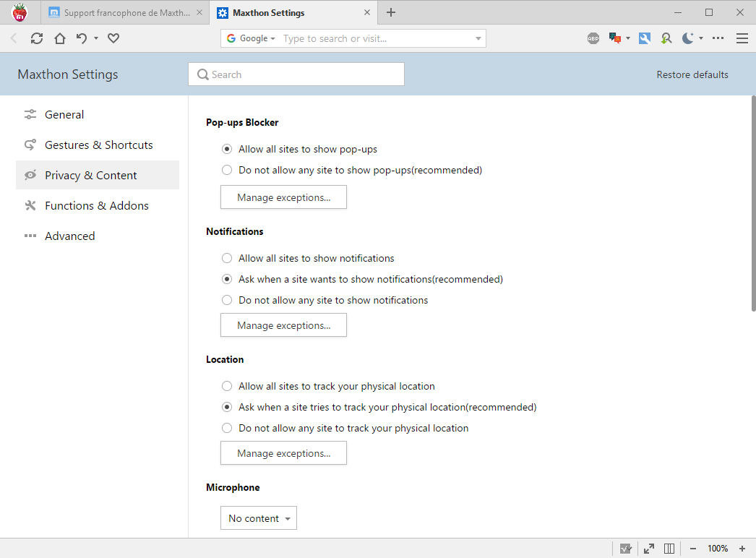Click the address bar search input
This screenshot has height=558, width=756.
click(x=376, y=38)
